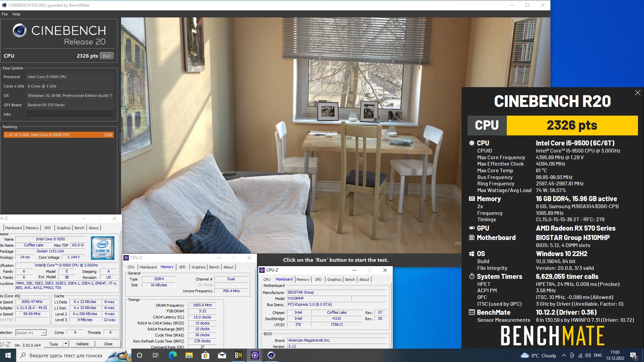
Task: Open About tab in right CPU-Z window
Action: click(x=364, y=280)
